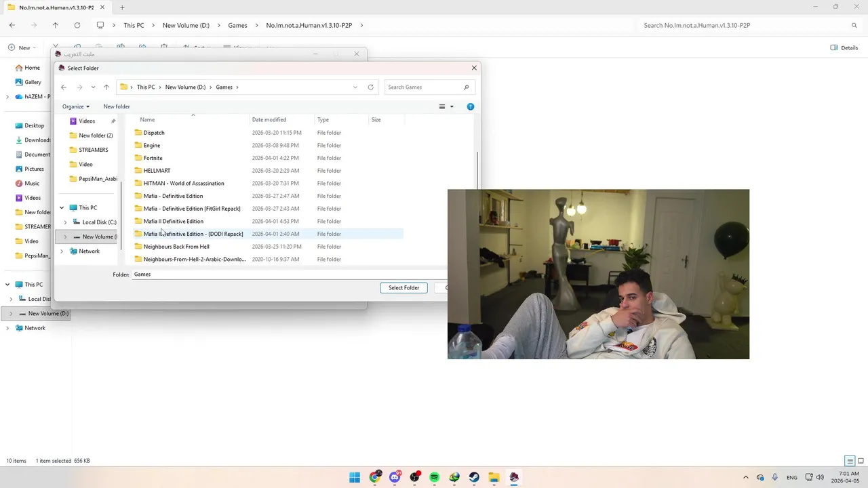Open Internet Download Manager from taskbar
Image resolution: width=868 pixels, height=488 pixels.
(454, 477)
